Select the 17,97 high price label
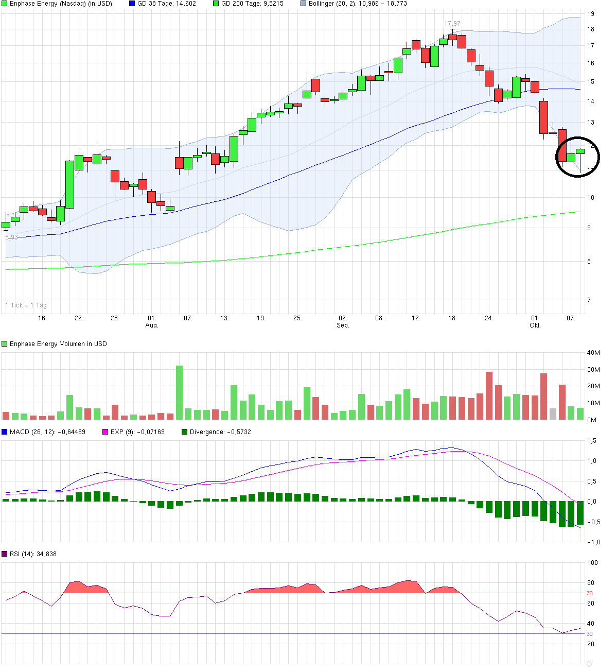This screenshot has width=616, height=672. (452, 24)
